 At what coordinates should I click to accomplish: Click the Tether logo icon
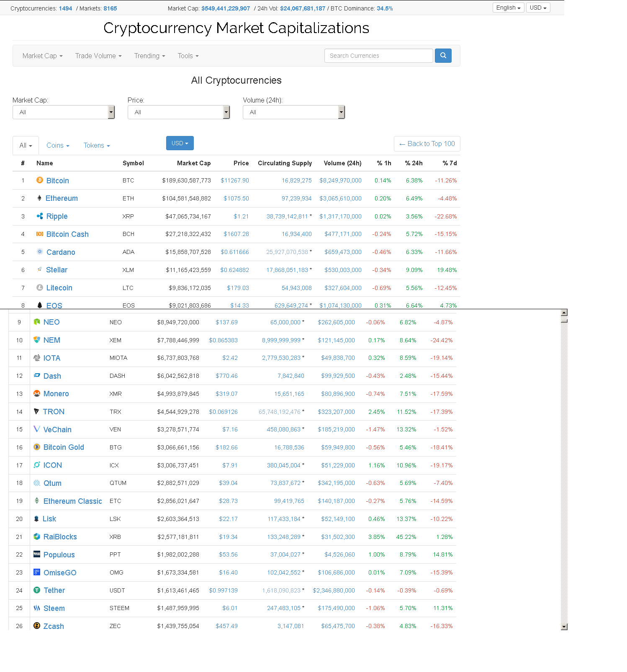(x=37, y=590)
